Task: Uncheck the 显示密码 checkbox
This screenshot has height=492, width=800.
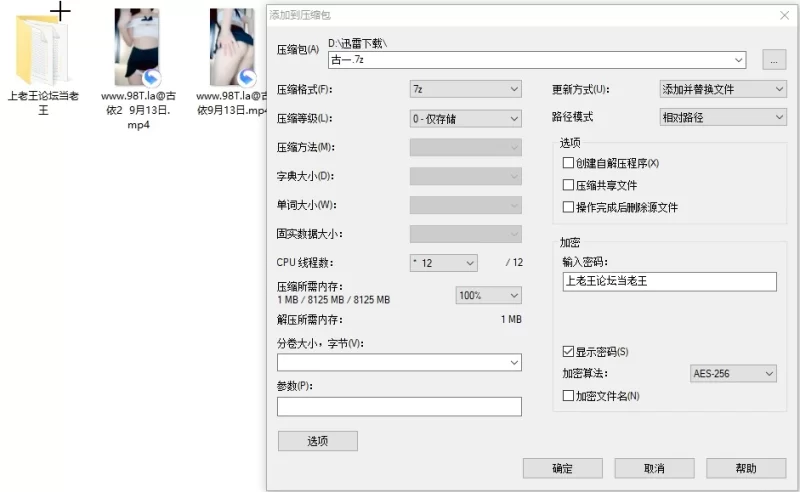Action: pyautogui.click(x=568, y=352)
